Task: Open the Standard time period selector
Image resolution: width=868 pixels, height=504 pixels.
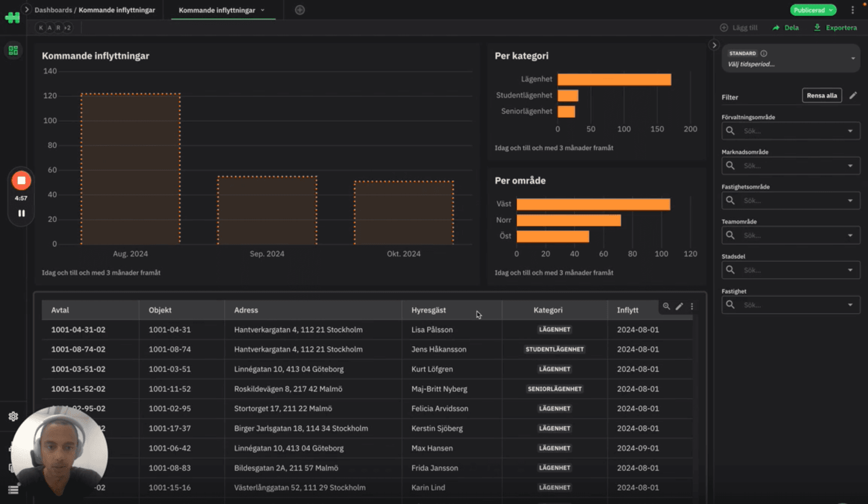Action: (x=791, y=58)
